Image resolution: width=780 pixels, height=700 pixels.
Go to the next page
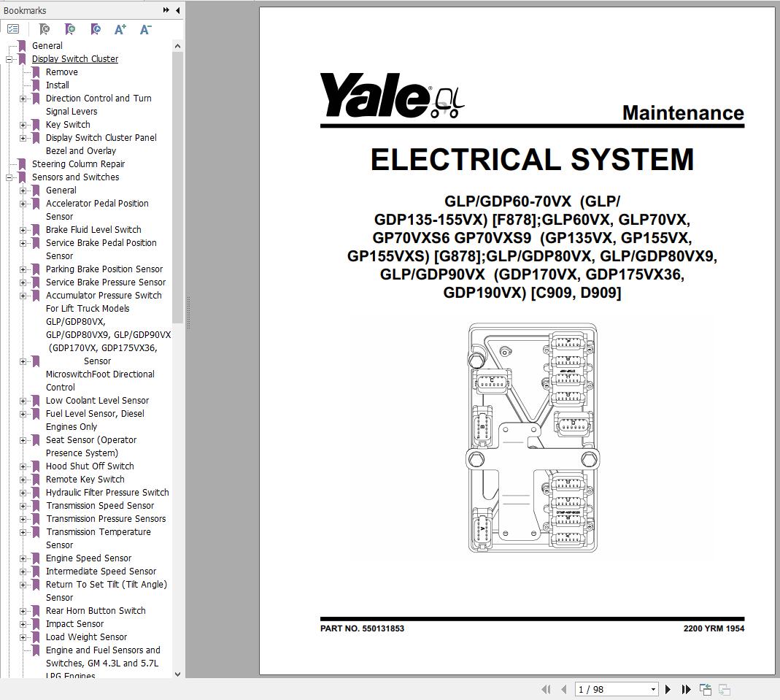pyautogui.click(x=668, y=689)
